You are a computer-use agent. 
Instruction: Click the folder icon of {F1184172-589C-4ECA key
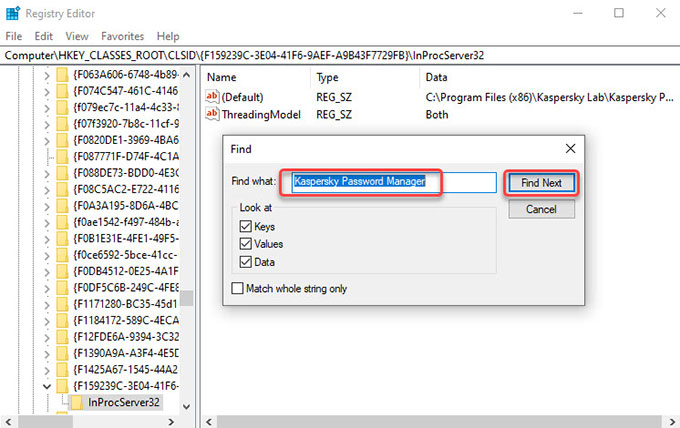pyautogui.click(x=62, y=320)
